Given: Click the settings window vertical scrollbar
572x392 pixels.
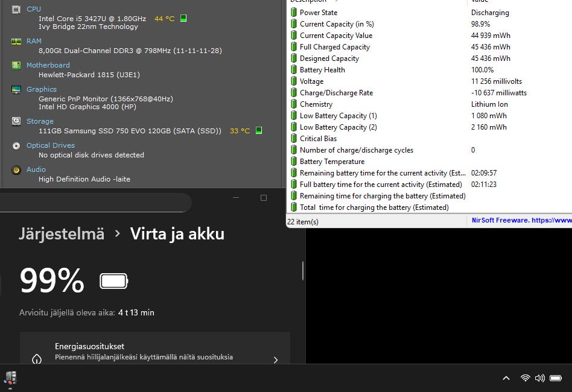Looking at the screenshot, I should pos(303,271).
